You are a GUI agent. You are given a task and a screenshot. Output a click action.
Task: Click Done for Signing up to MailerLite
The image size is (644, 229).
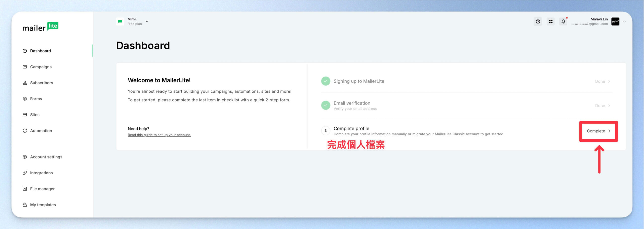pyautogui.click(x=600, y=81)
